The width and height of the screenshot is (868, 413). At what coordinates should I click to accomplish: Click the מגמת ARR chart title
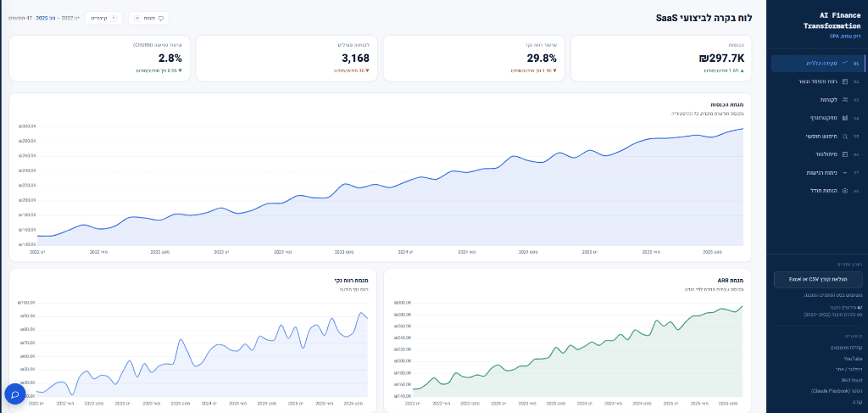coord(732,280)
